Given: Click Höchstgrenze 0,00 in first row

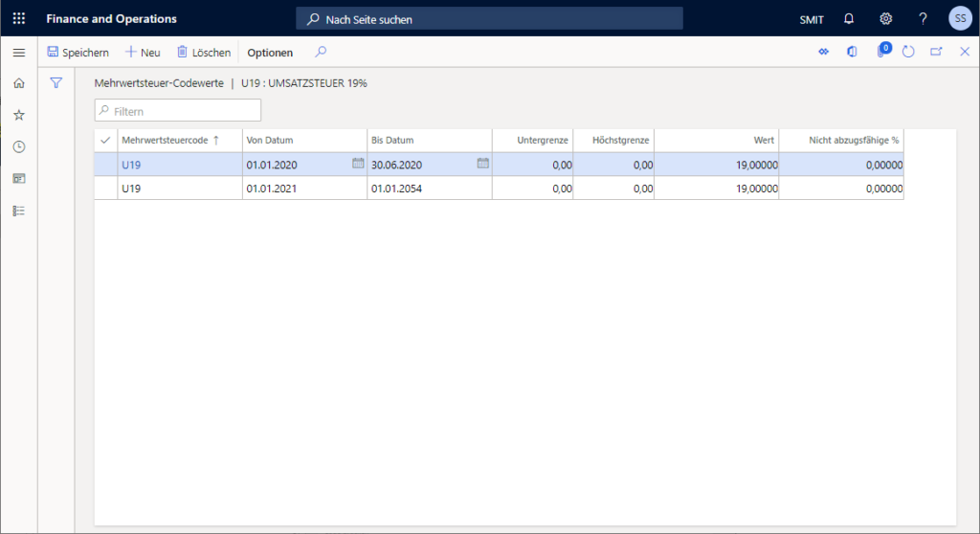Looking at the screenshot, I should coord(613,165).
